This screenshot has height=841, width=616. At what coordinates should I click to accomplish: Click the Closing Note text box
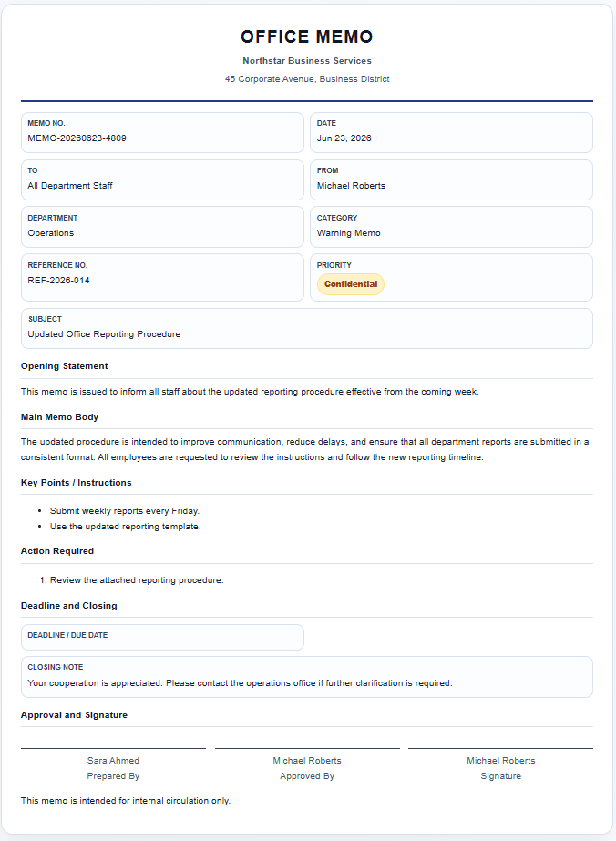307,677
